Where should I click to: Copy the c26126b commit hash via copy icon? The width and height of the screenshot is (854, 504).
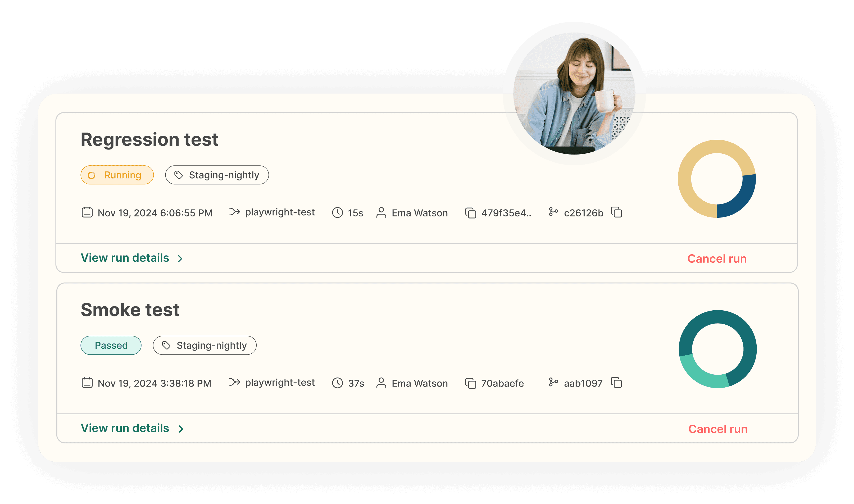pyautogui.click(x=617, y=213)
